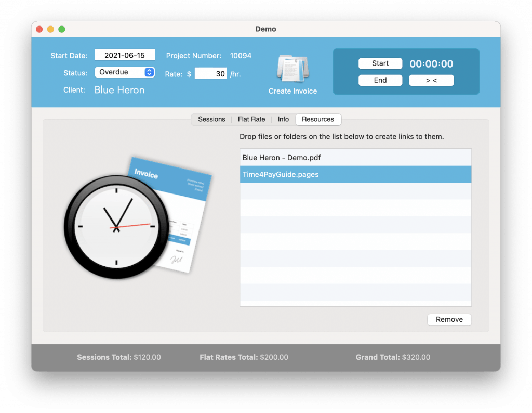Click the Grand Total $320.00 entry

coord(393,357)
